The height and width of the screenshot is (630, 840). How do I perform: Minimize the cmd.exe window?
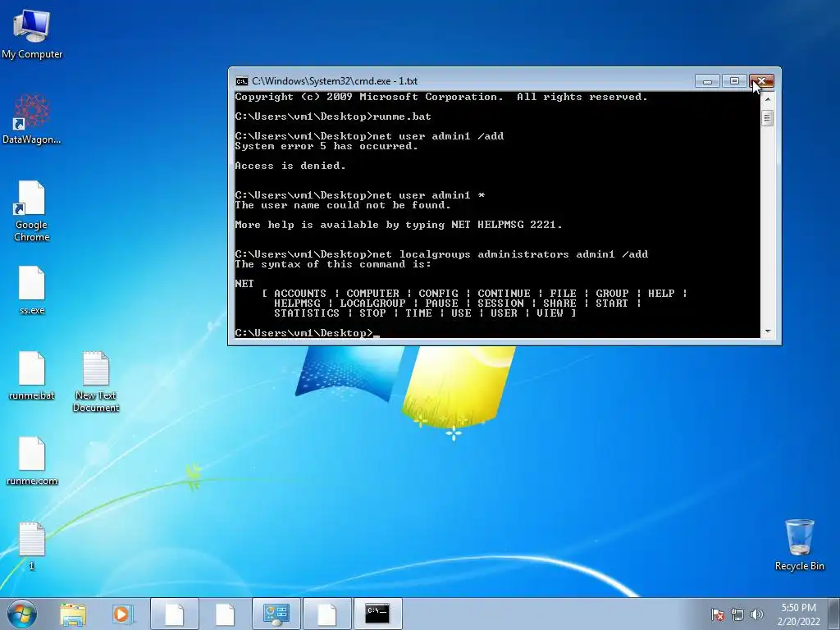pyautogui.click(x=707, y=81)
